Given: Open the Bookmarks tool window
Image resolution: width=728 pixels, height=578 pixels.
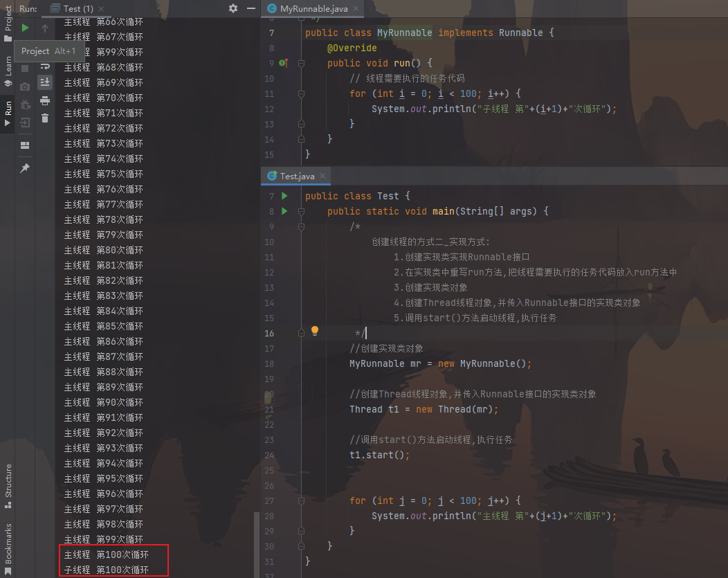Looking at the screenshot, I should point(8,547).
